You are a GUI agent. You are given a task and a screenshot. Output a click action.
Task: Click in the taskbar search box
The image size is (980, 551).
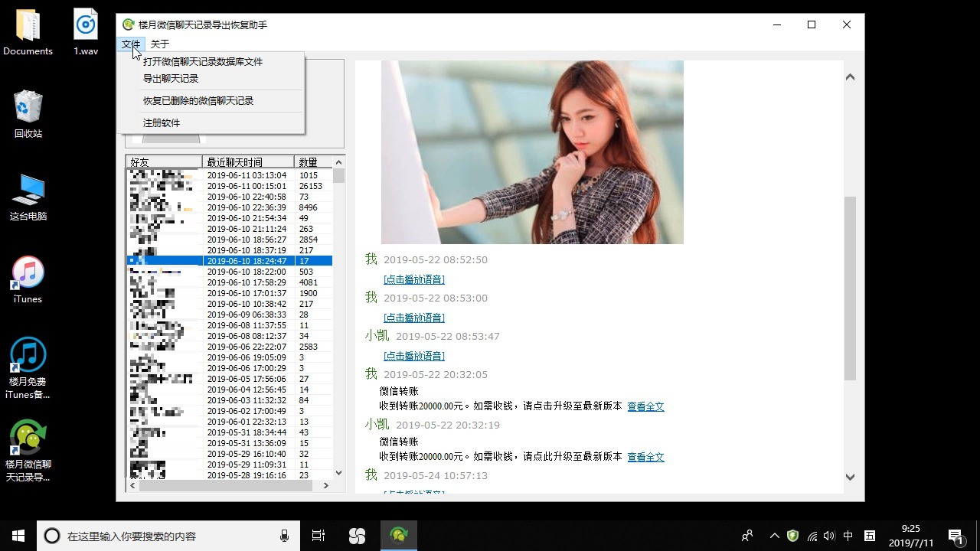coord(168,536)
